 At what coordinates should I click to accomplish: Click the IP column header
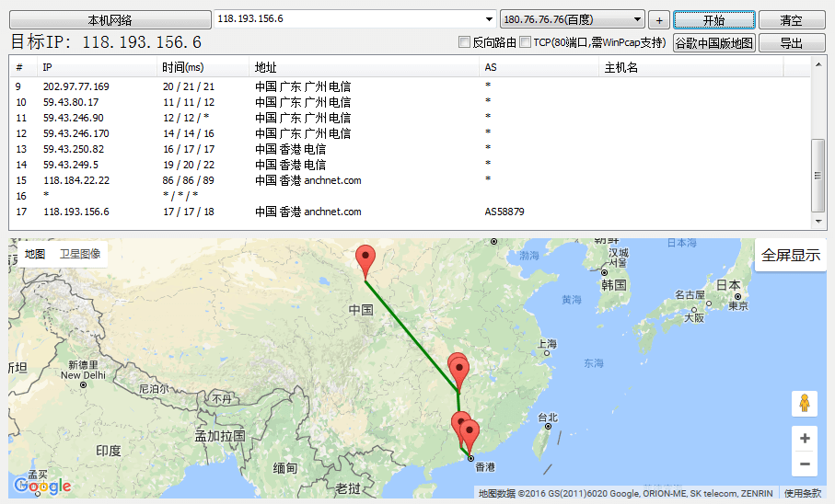coord(97,67)
